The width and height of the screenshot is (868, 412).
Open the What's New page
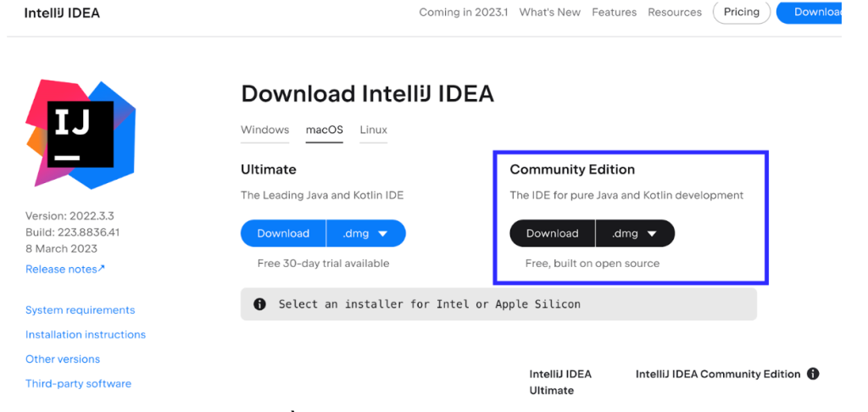pyautogui.click(x=550, y=13)
